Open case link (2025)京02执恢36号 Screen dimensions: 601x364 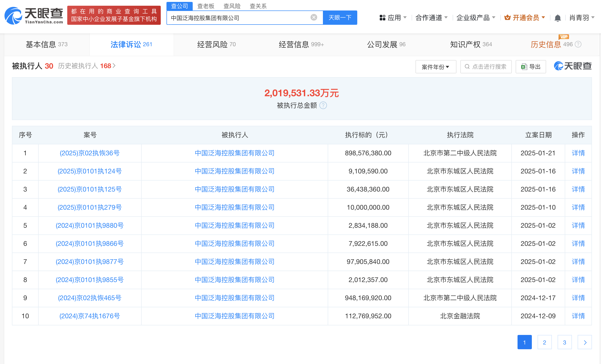coord(89,153)
